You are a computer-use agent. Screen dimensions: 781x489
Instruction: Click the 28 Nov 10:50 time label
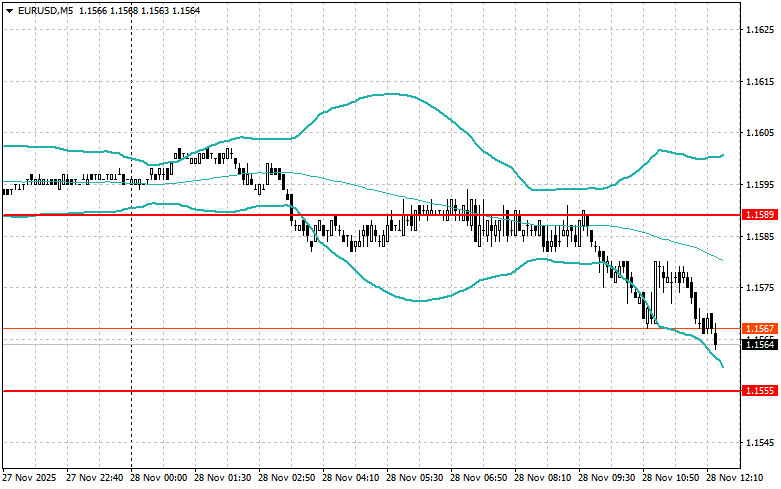pos(670,478)
